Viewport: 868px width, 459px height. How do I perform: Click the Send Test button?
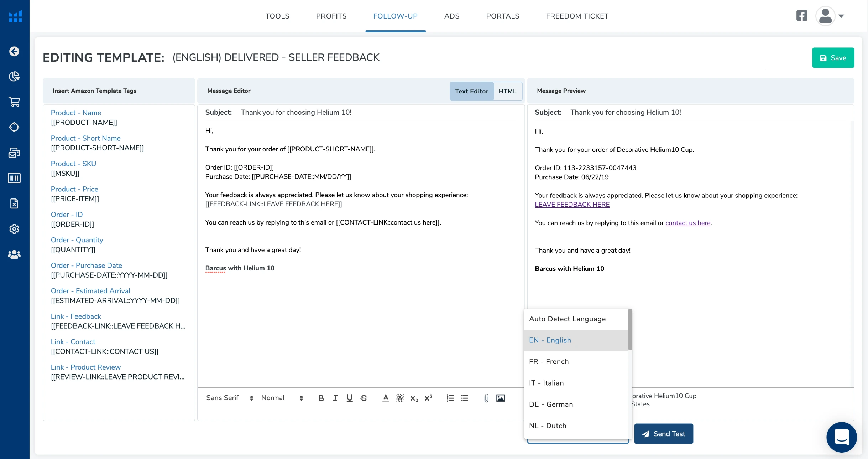coord(663,434)
